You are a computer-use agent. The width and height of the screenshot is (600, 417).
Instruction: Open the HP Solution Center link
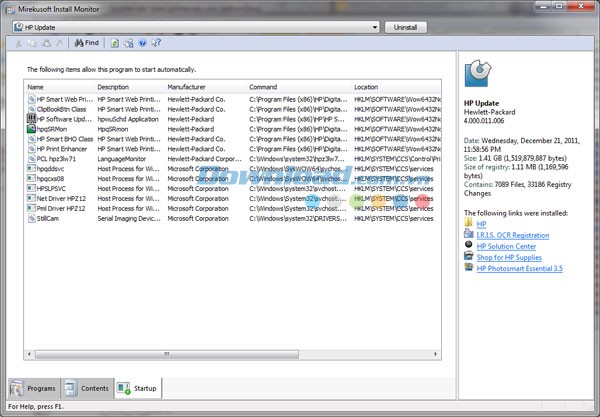(x=506, y=246)
